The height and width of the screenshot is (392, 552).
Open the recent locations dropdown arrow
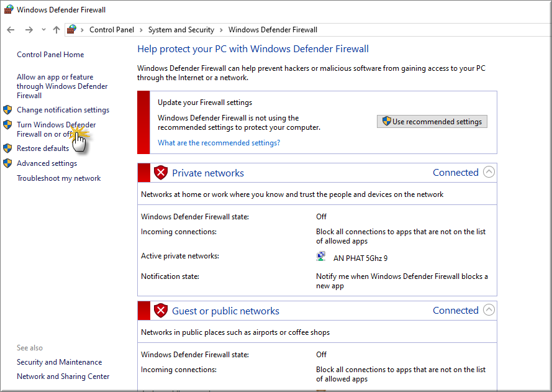tap(43, 30)
